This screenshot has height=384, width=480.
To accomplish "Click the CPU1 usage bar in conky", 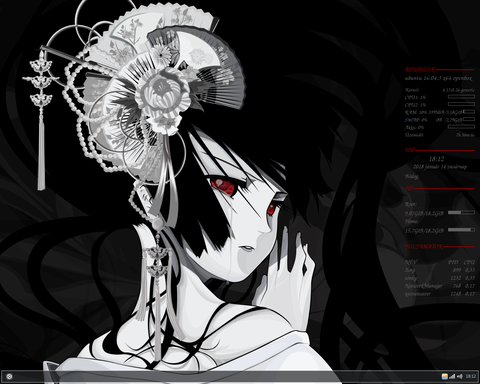I will [x=461, y=97].
